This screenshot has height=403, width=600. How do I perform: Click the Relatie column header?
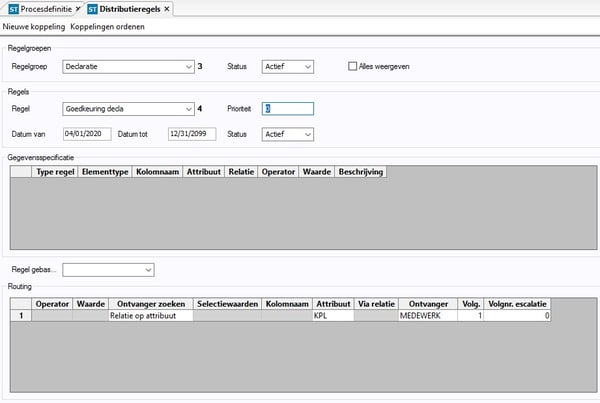click(x=241, y=172)
